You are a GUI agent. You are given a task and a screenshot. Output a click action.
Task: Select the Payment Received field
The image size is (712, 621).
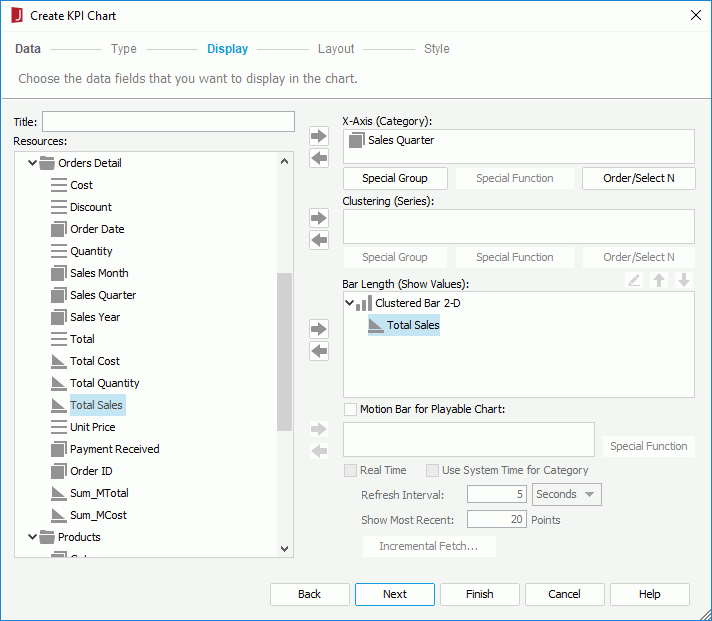coord(115,449)
